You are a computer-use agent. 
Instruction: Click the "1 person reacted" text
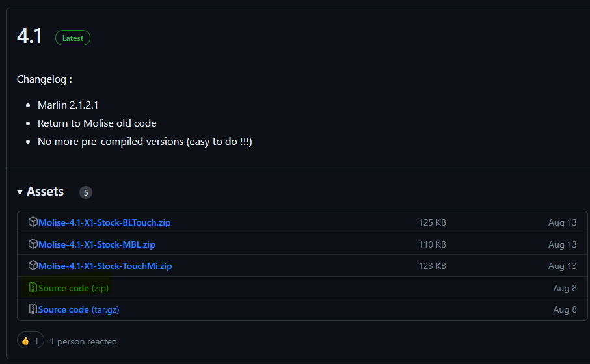pyautogui.click(x=83, y=341)
